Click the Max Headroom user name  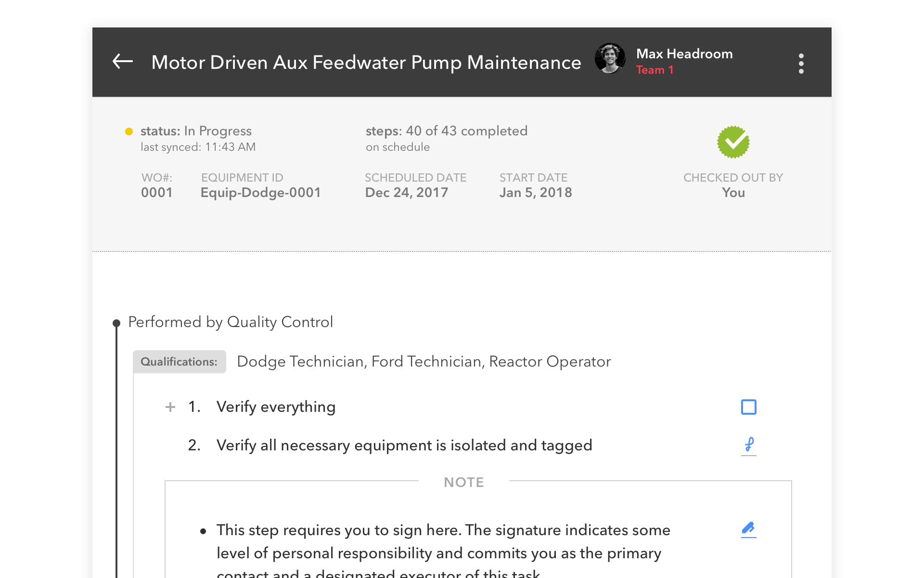(x=684, y=54)
